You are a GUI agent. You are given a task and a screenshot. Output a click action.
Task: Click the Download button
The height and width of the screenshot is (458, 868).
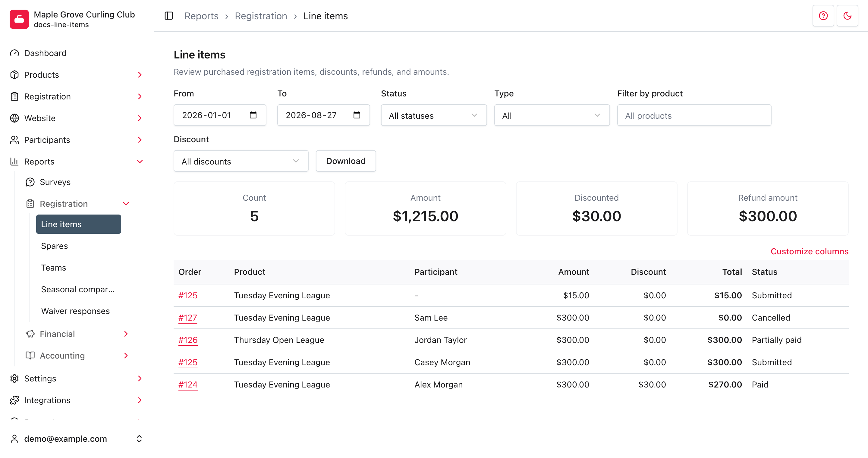click(346, 161)
